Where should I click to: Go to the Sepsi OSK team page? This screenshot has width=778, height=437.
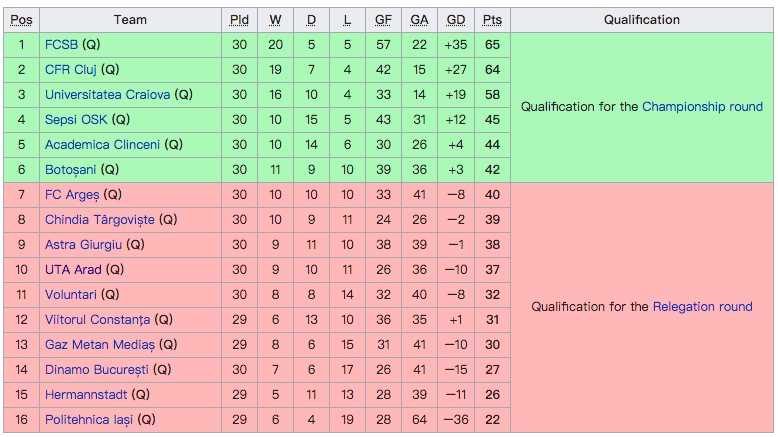[73, 120]
